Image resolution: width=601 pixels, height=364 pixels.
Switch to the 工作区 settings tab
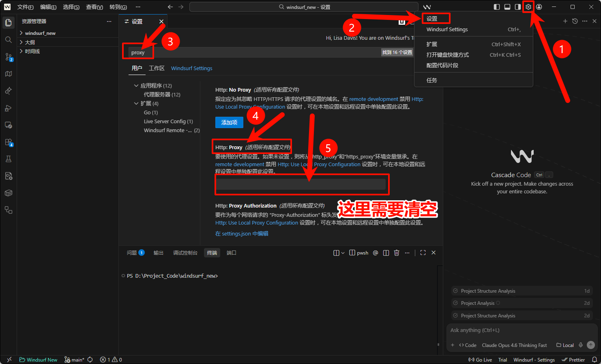click(157, 68)
